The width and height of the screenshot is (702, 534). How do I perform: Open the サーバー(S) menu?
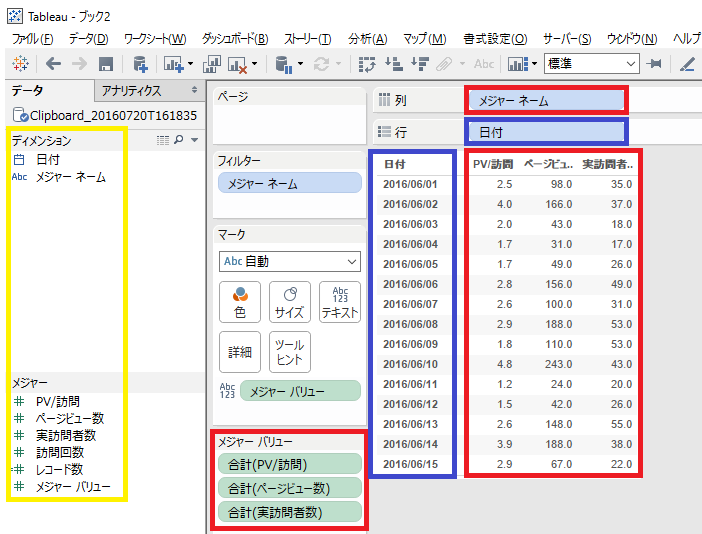pos(567,39)
